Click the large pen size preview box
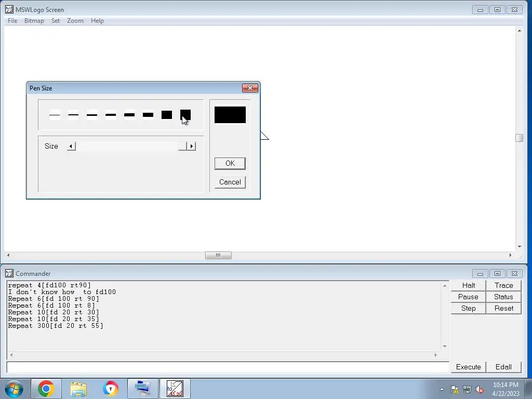This screenshot has width=532, height=399. pyautogui.click(x=230, y=115)
